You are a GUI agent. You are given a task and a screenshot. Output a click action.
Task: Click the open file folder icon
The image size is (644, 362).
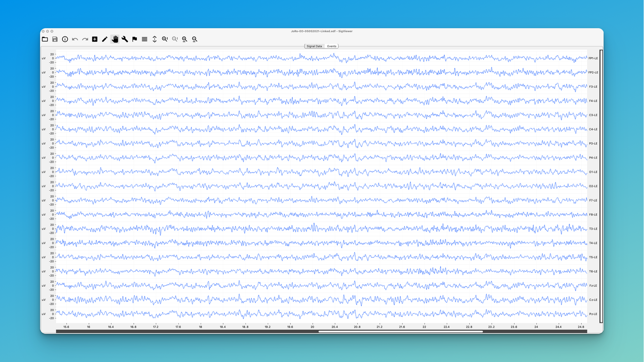click(x=45, y=39)
